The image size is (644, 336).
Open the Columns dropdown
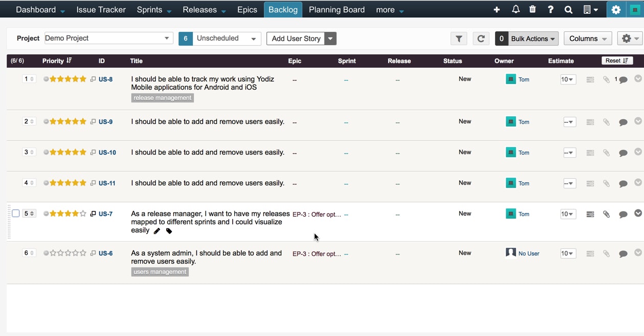pyautogui.click(x=588, y=38)
